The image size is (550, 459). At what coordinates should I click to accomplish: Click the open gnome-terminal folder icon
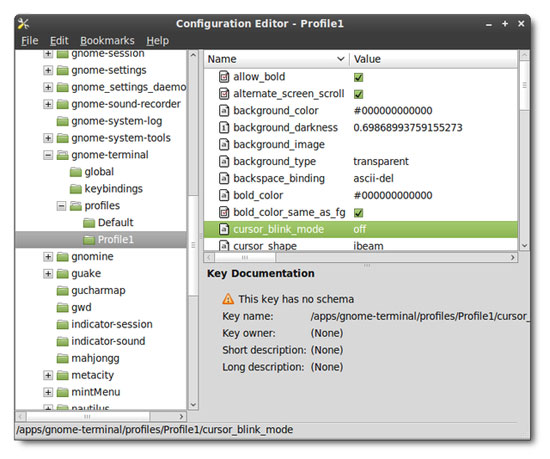62,155
